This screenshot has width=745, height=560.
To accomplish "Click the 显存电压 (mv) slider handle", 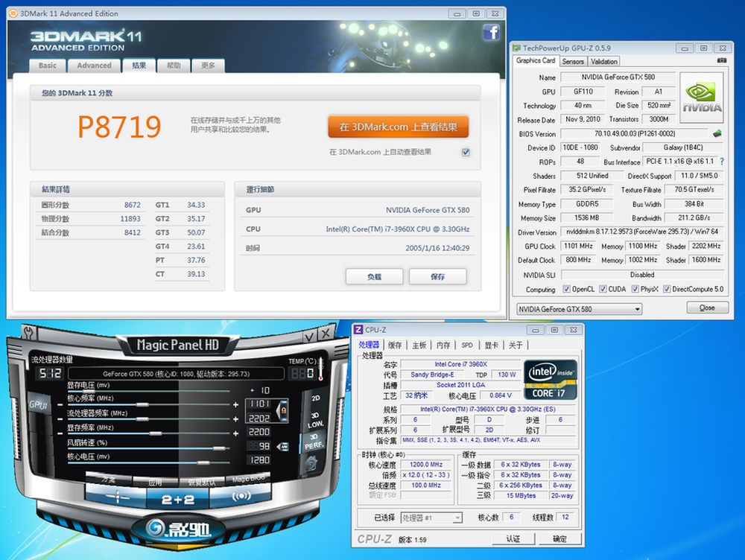I will click(x=89, y=391).
